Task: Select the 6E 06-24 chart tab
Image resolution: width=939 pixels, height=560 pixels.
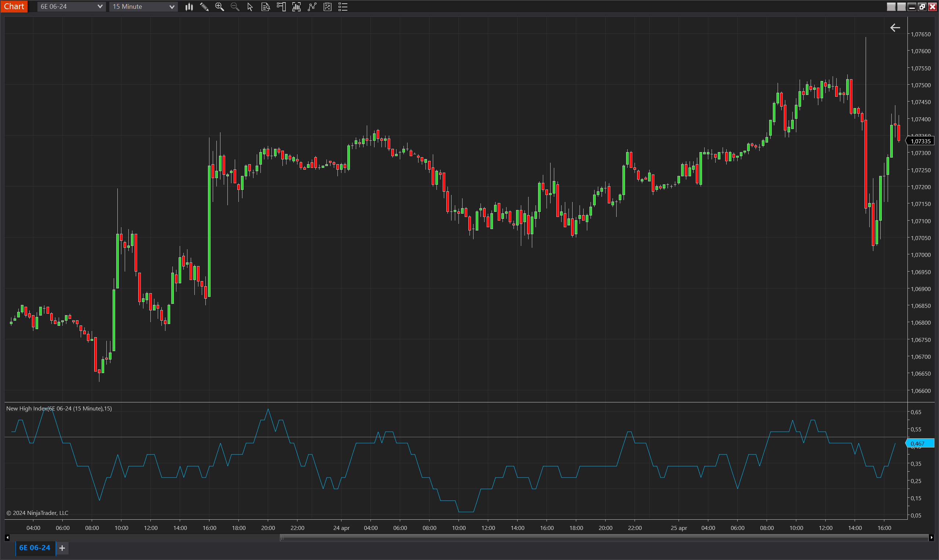Action: click(35, 548)
